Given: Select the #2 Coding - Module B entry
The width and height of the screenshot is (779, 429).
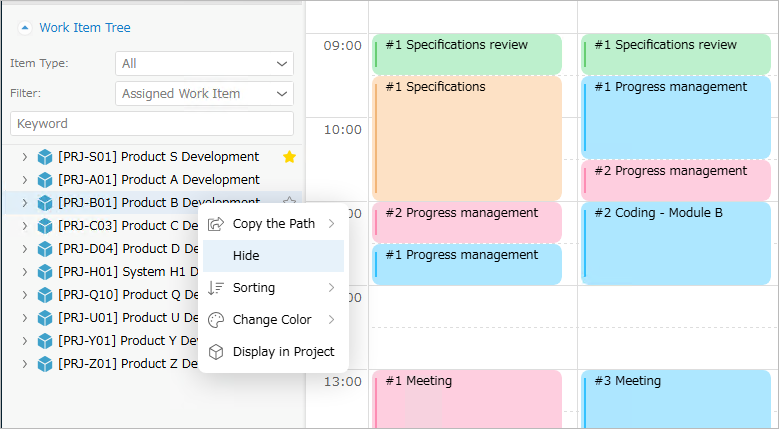Looking at the screenshot, I should click(676, 243).
